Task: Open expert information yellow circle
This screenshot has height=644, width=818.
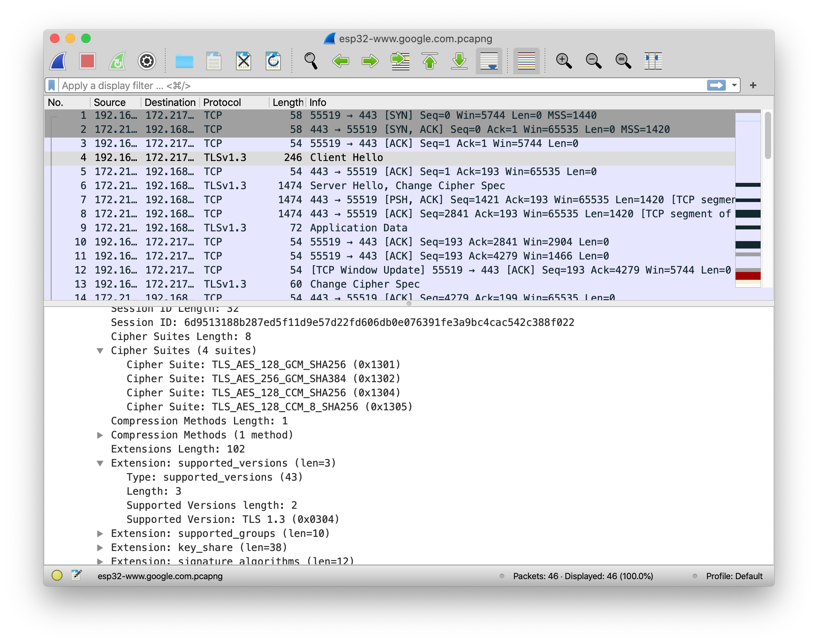Action: click(x=57, y=575)
